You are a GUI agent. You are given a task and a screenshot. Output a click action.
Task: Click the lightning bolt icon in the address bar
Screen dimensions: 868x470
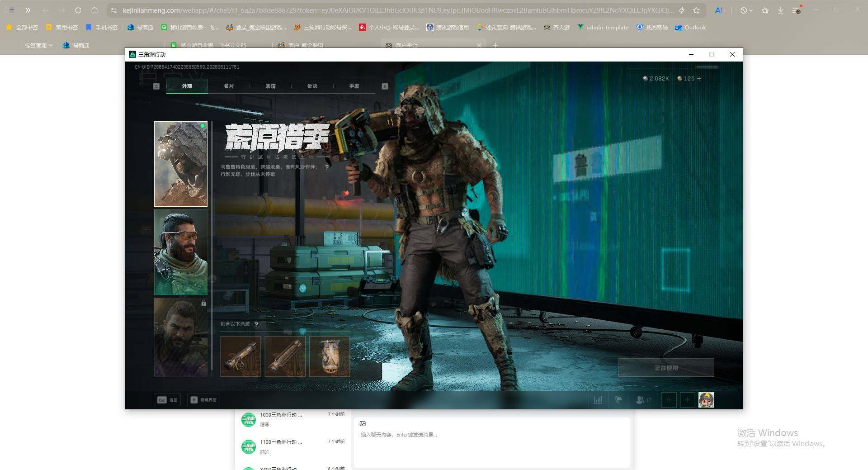[x=681, y=10]
